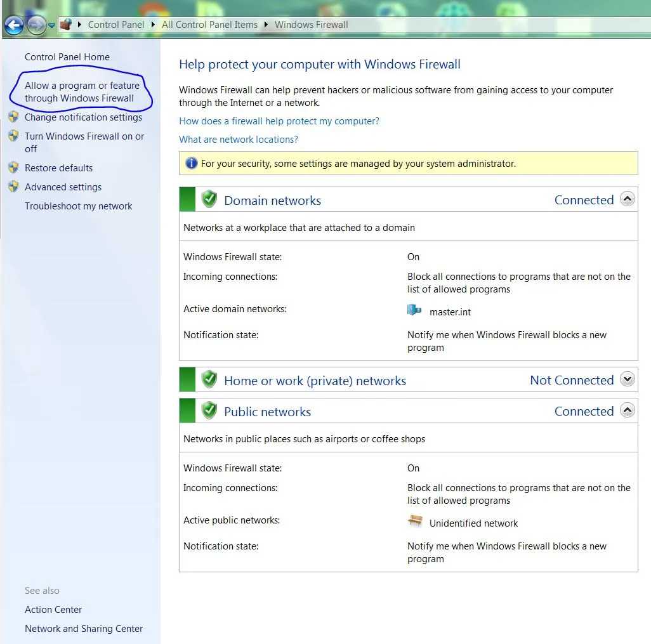The image size is (651, 644).
Task: Click the master.int network name
Action: point(450,312)
